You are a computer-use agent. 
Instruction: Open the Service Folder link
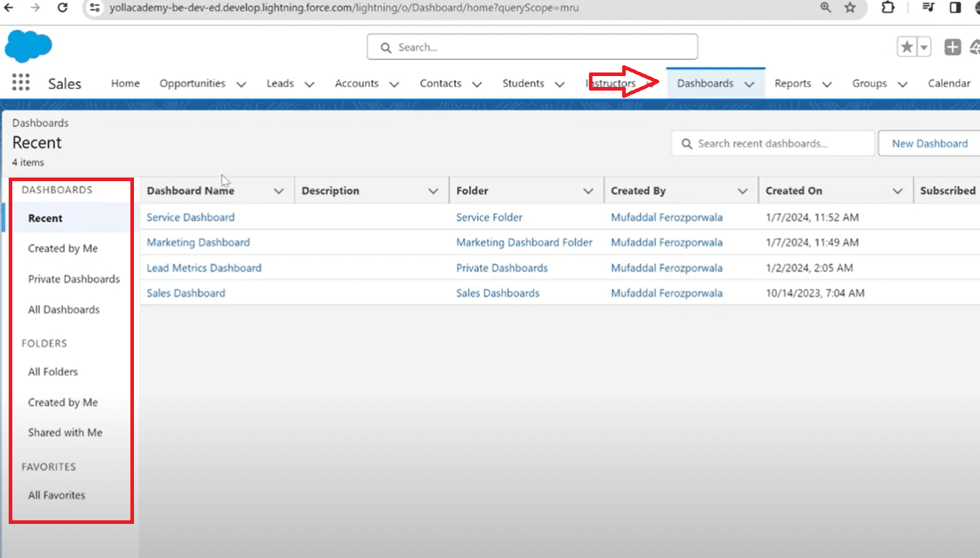(489, 217)
